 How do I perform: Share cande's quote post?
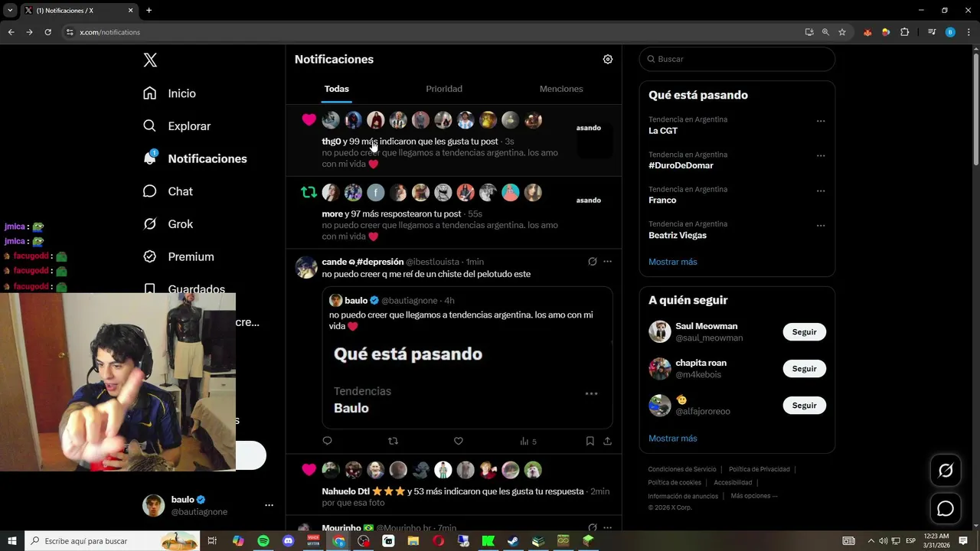click(608, 441)
